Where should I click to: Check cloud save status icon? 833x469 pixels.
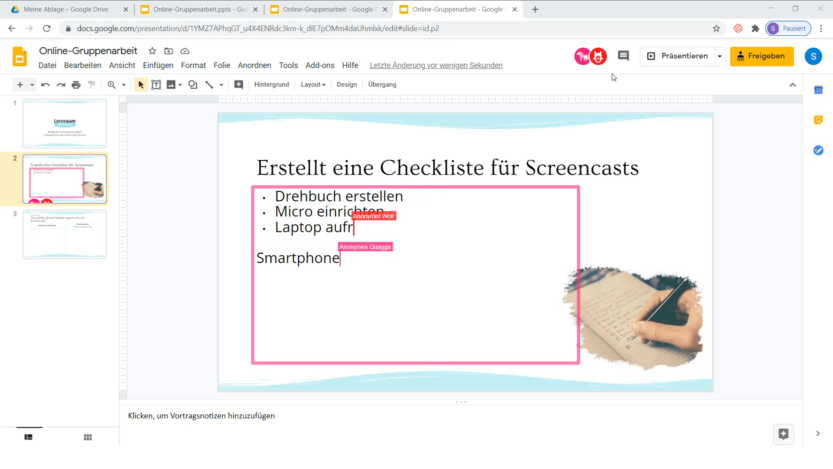coord(185,51)
